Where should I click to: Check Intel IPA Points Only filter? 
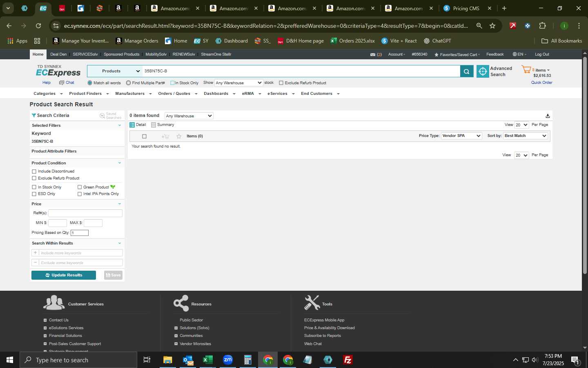[80, 194]
